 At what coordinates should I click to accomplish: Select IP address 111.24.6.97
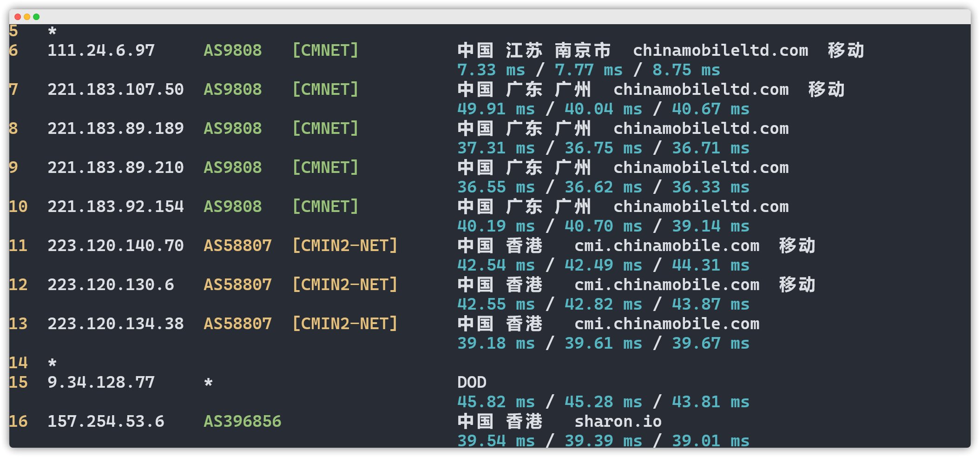tap(101, 50)
